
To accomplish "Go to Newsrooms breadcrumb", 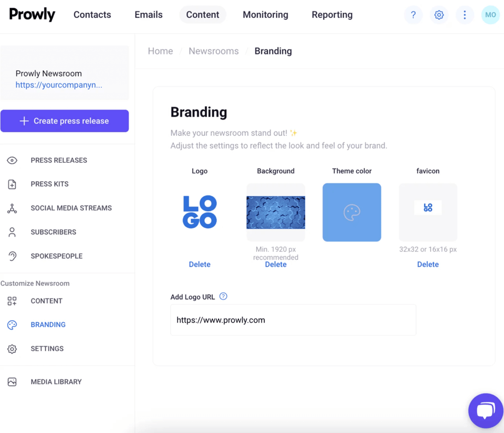I will (x=214, y=51).
